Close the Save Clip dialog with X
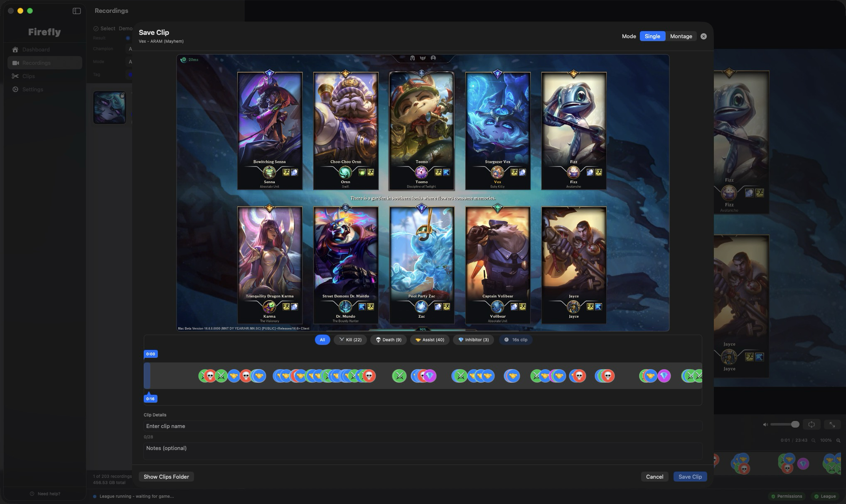 (x=703, y=36)
